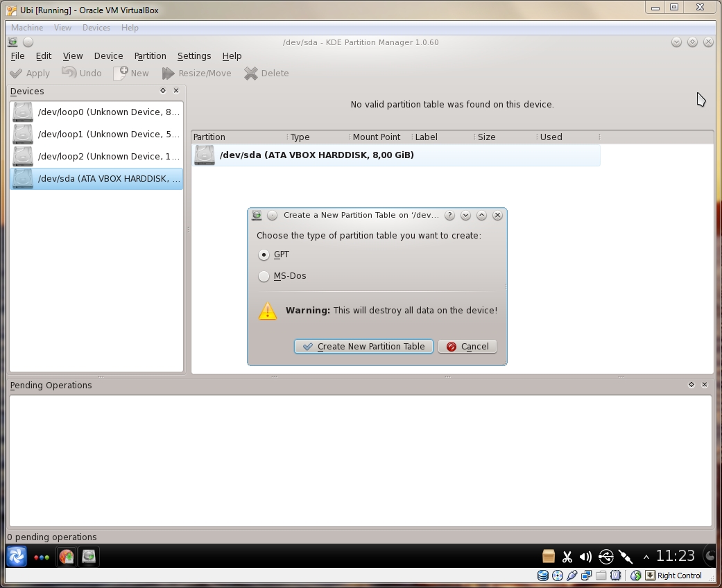Select the /dev/sda ATA VBOX HARDDISK row
Viewport: 722px width, 588px height.
(x=397, y=155)
